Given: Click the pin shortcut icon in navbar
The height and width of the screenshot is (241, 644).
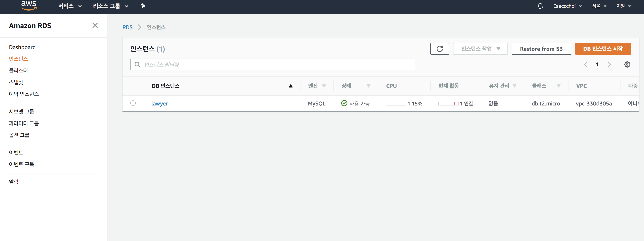Looking at the screenshot, I should [143, 6].
